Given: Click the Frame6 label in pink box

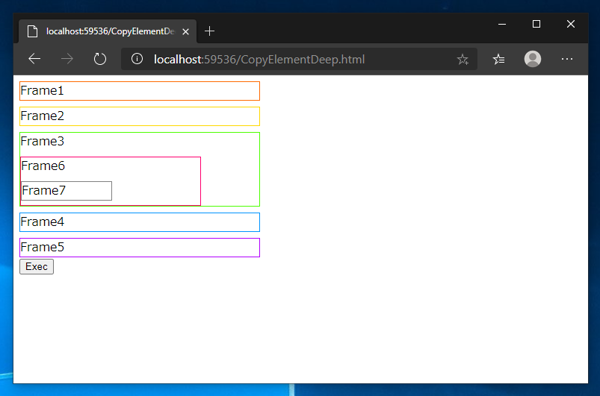Looking at the screenshot, I should pos(43,166).
